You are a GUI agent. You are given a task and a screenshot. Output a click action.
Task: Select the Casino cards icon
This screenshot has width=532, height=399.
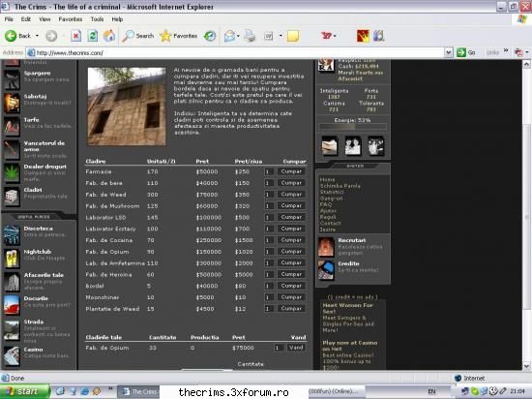(x=12, y=355)
